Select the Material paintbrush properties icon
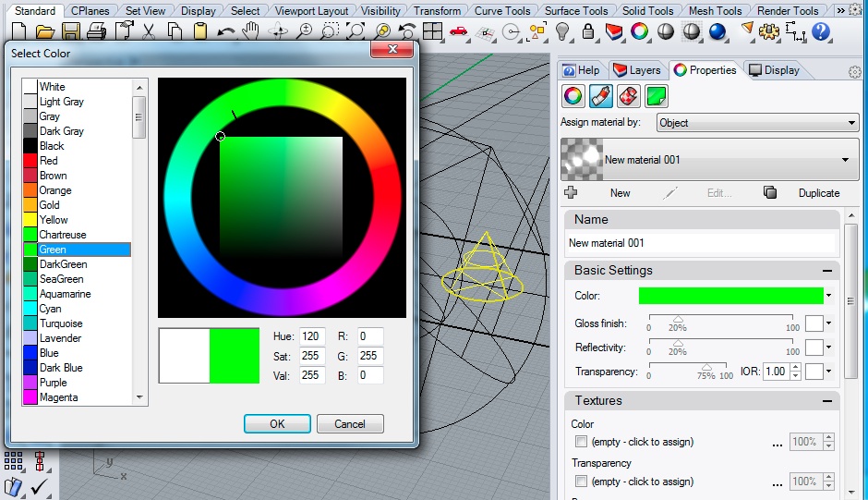Viewport: 868px width, 500px height. tap(600, 96)
